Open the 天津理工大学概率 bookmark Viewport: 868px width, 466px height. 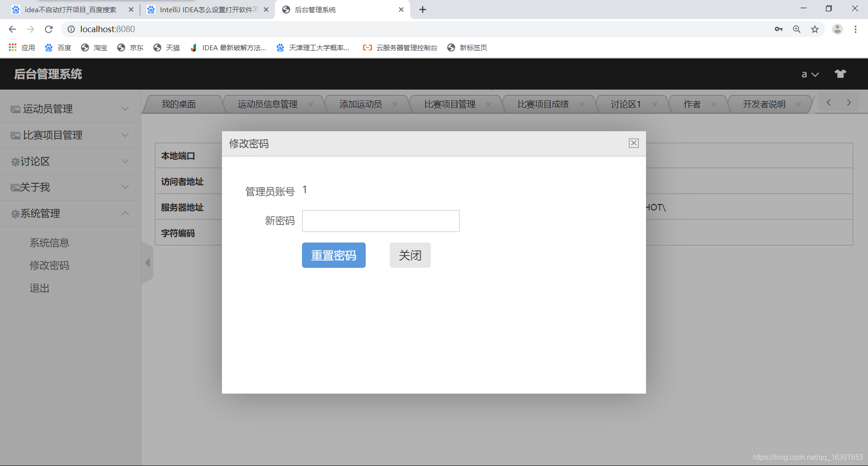point(313,48)
